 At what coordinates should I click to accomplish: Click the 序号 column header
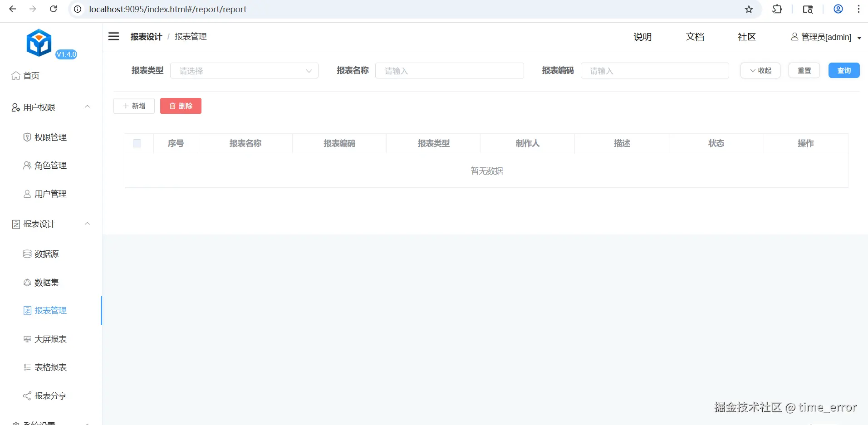(x=176, y=143)
